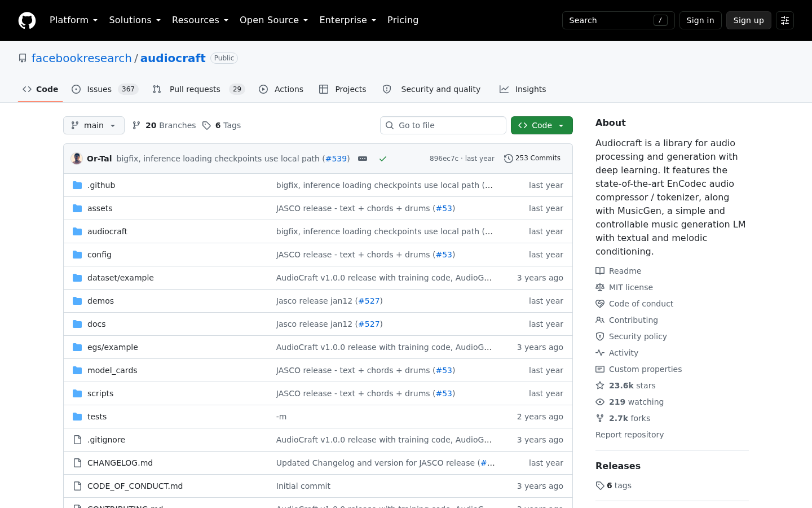Switch to the Issues tab

coord(105,89)
